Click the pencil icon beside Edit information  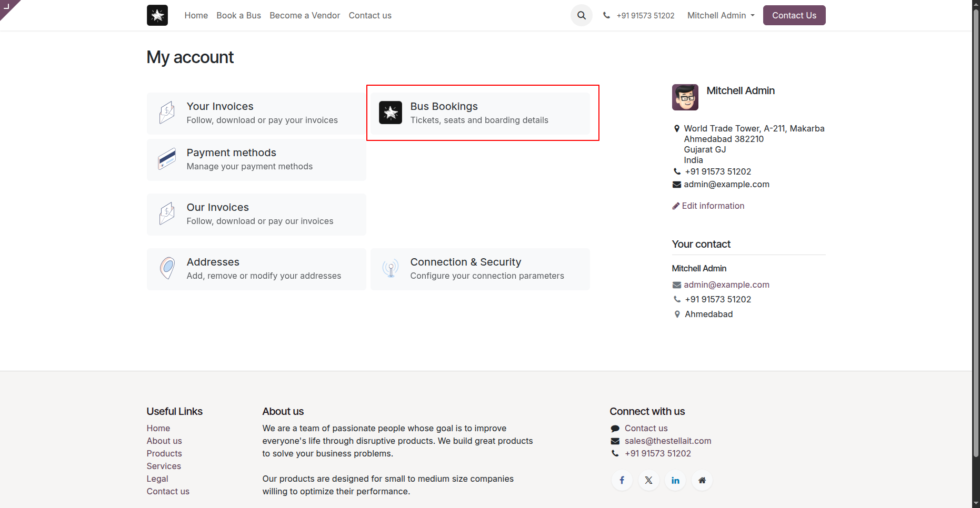676,206
